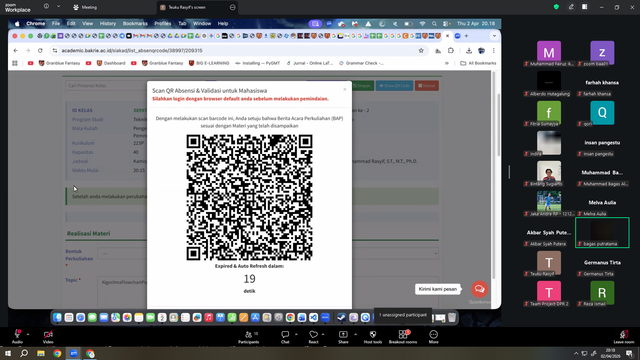Click the Show QR Code button
Viewport: 640px width, 360px height.
[394, 86]
